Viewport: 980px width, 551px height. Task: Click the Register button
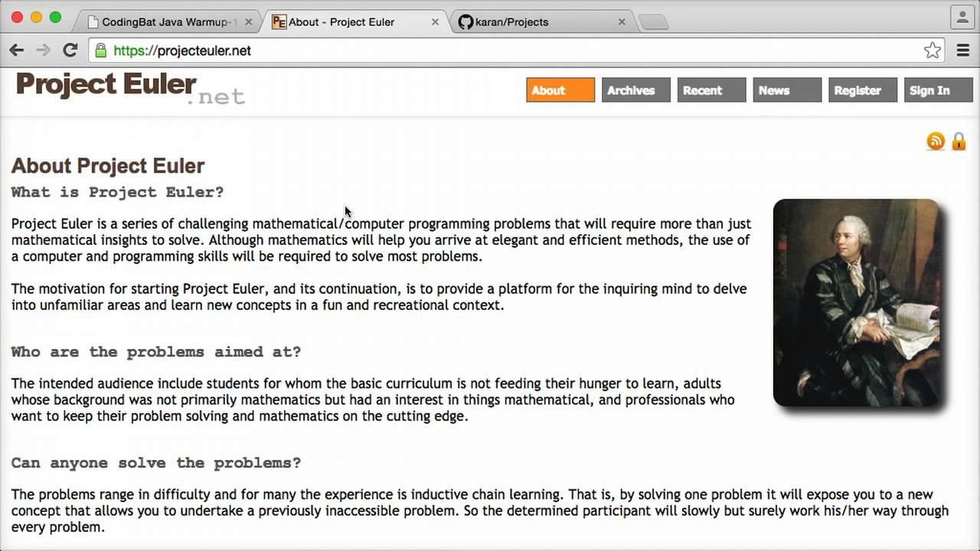863,90
